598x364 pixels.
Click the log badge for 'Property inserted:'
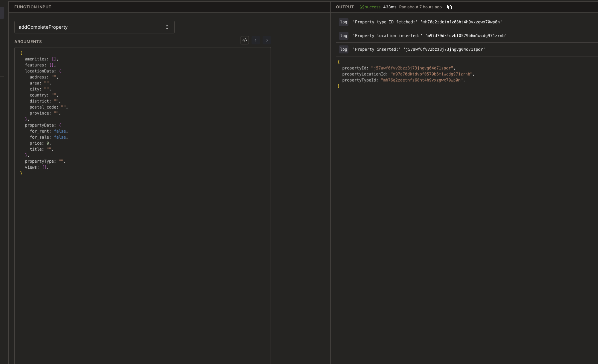(x=344, y=49)
